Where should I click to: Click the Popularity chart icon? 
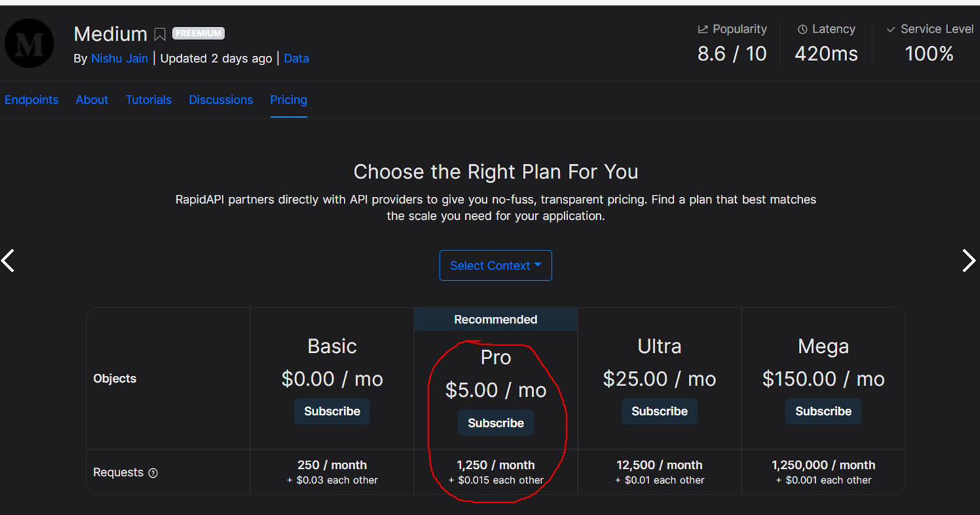703,30
